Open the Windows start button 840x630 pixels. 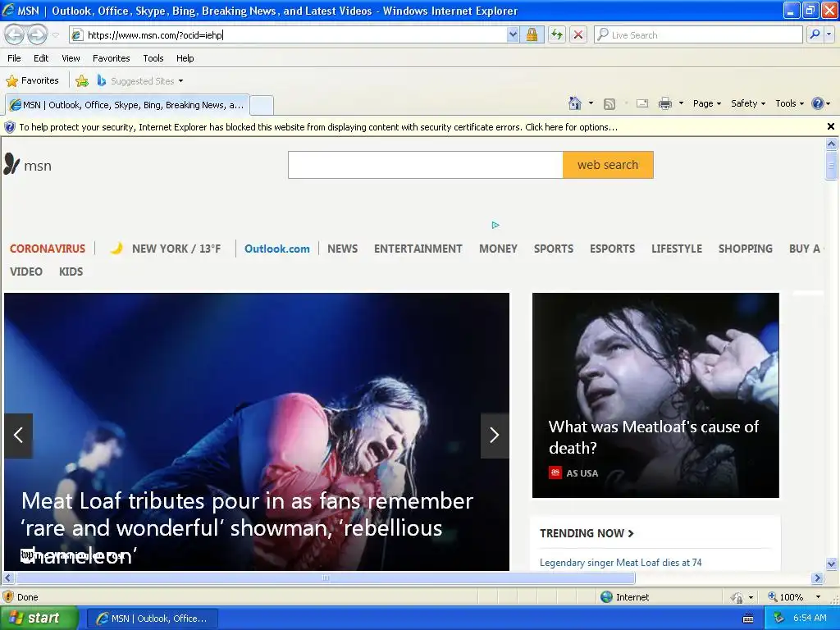coord(39,619)
